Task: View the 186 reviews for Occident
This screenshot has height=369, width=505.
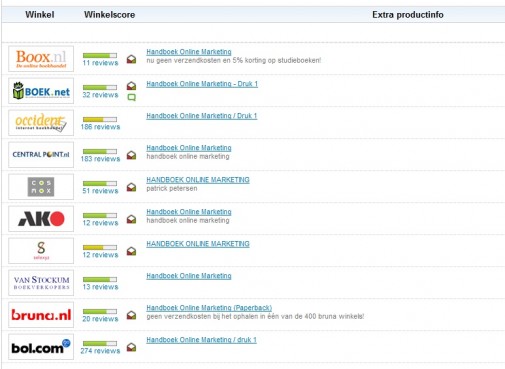Action: coord(100,127)
